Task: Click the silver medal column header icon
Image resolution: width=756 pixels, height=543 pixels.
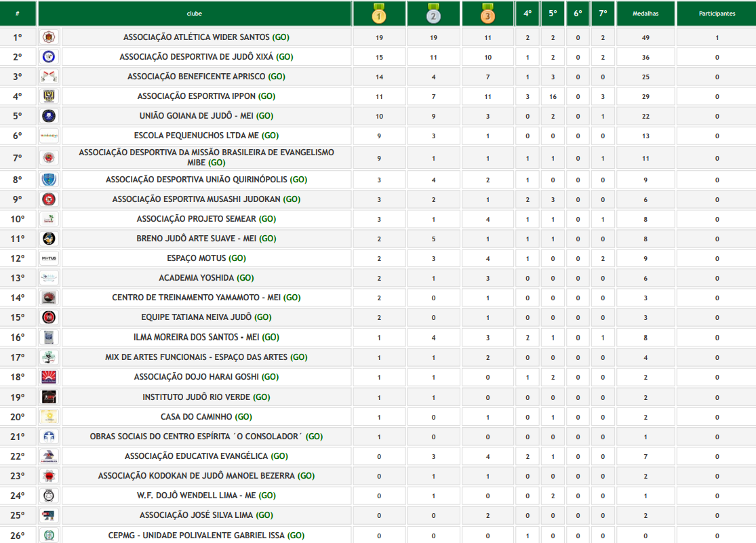Action: 433,14
